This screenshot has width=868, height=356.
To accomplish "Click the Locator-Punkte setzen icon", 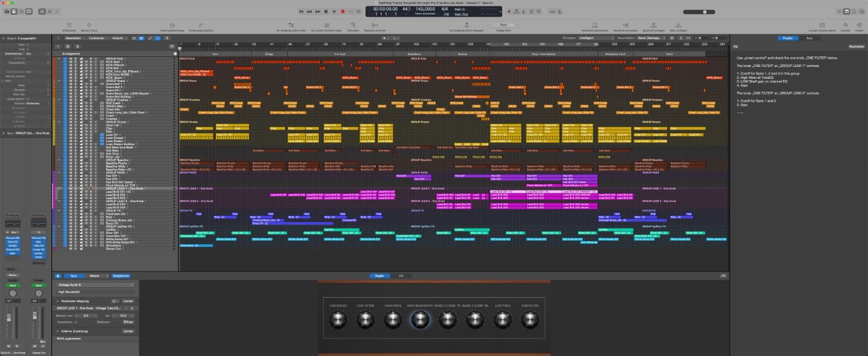I will [x=822, y=27].
